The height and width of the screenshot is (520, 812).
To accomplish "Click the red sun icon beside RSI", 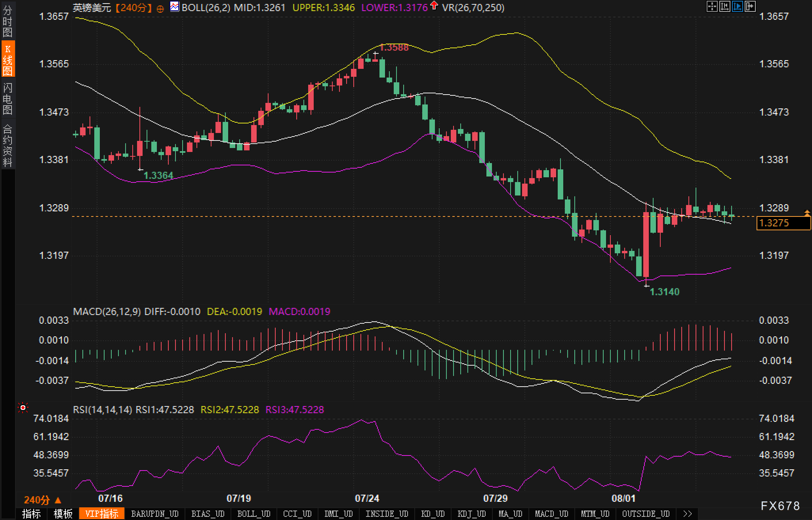I will pyautogui.click(x=23, y=408).
